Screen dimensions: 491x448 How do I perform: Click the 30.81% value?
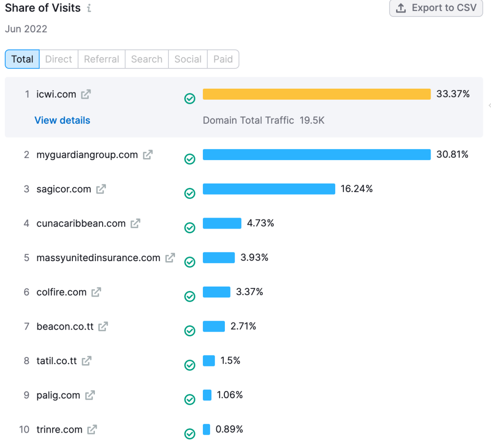click(x=453, y=154)
